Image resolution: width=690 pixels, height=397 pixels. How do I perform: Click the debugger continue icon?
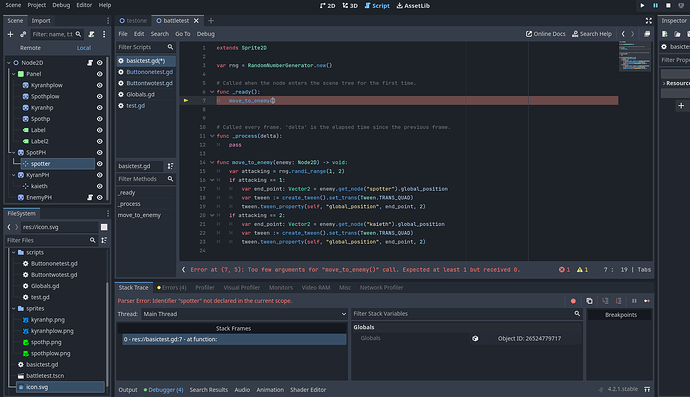click(x=647, y=301)
